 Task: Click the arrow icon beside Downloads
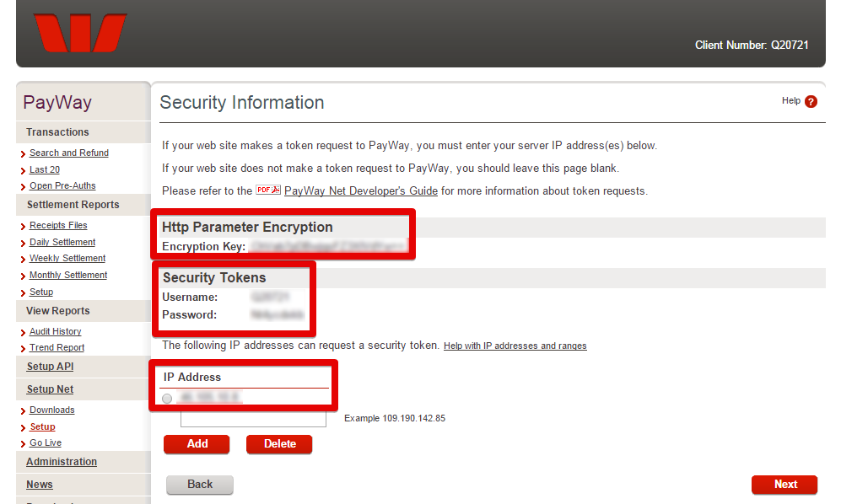pos(23,411)
